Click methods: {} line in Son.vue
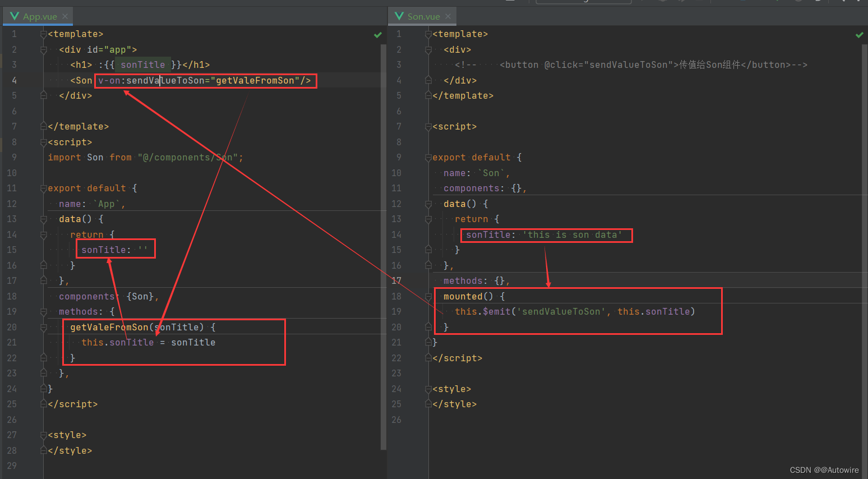Image resolution: width=868 pixels, height=479 pixels. coord(477,281)
